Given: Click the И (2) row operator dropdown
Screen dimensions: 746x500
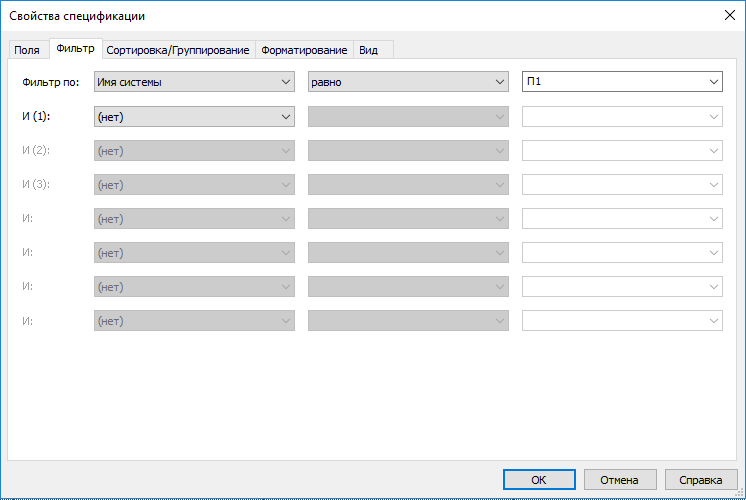Looking at the screenshot, I should (x=408, y=151).
